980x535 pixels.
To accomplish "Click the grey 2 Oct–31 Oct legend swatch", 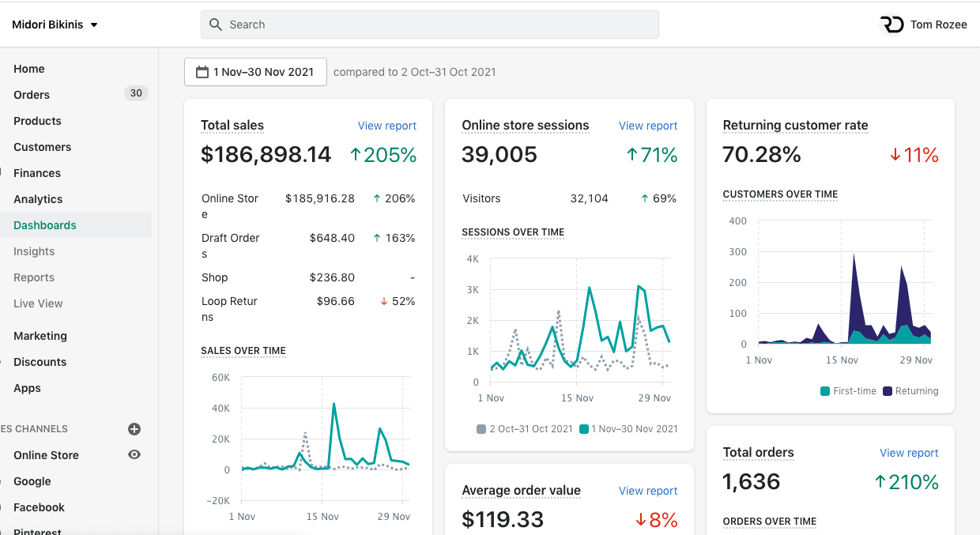I will [481, 429].
